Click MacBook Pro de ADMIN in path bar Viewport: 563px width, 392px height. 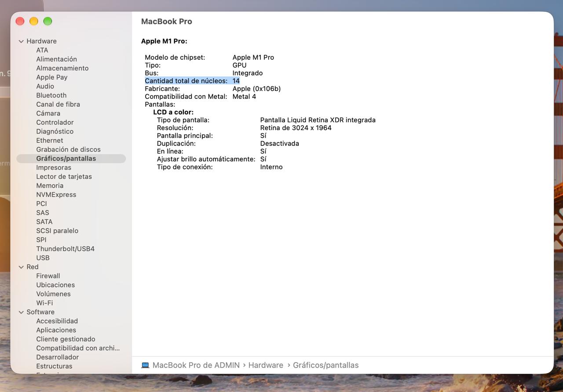coord(196,365)
